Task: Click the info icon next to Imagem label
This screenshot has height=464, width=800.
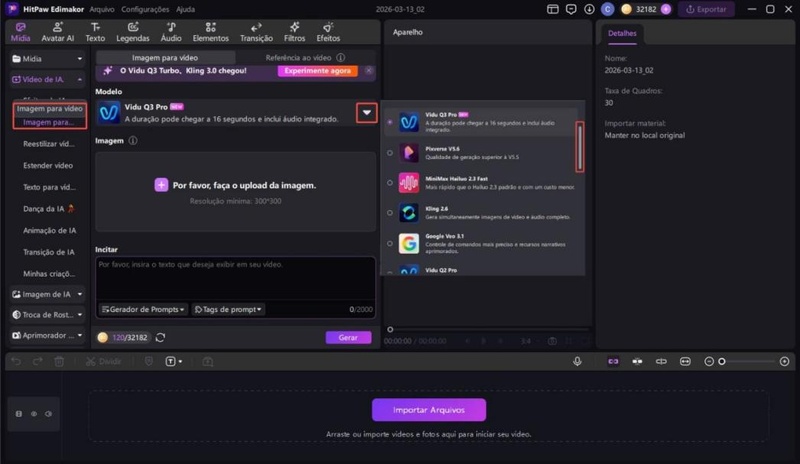Action: [x=133, y=140]
